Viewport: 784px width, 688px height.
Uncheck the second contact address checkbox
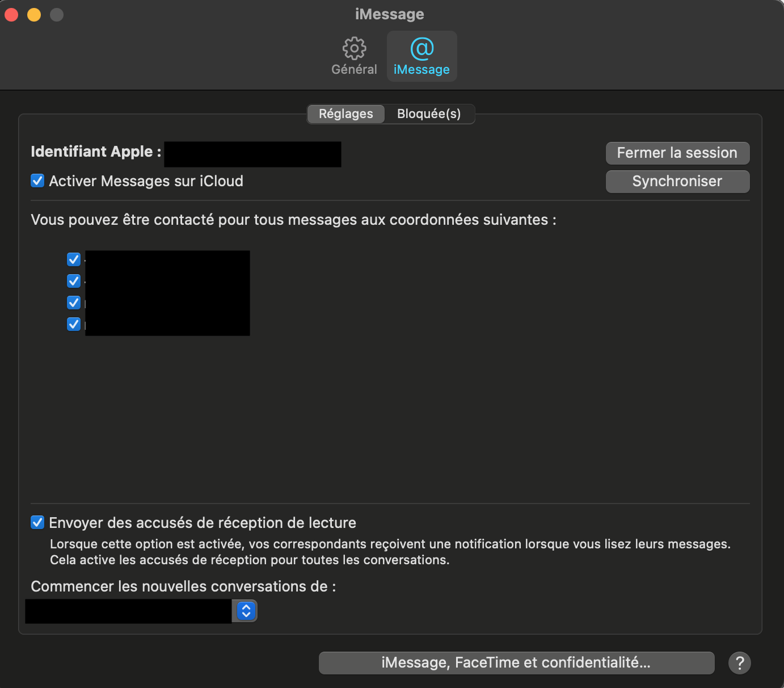point(74,281)
